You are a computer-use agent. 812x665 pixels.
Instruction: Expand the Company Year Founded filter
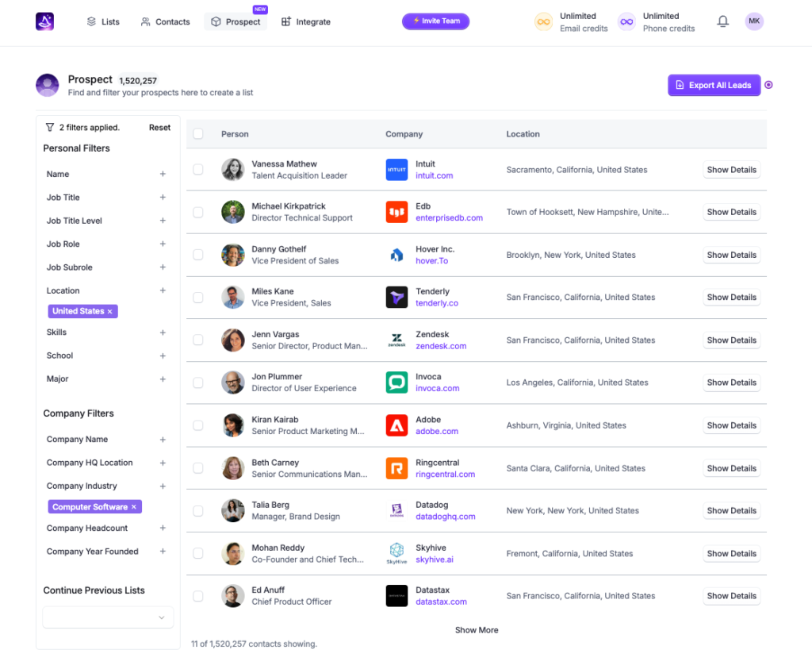tap(163, 552)
